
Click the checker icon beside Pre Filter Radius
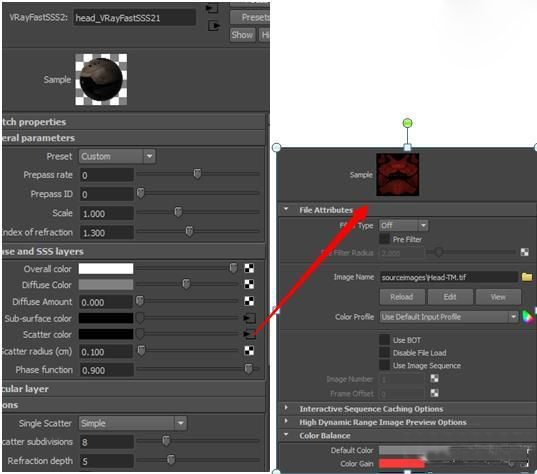pos(524,252)
